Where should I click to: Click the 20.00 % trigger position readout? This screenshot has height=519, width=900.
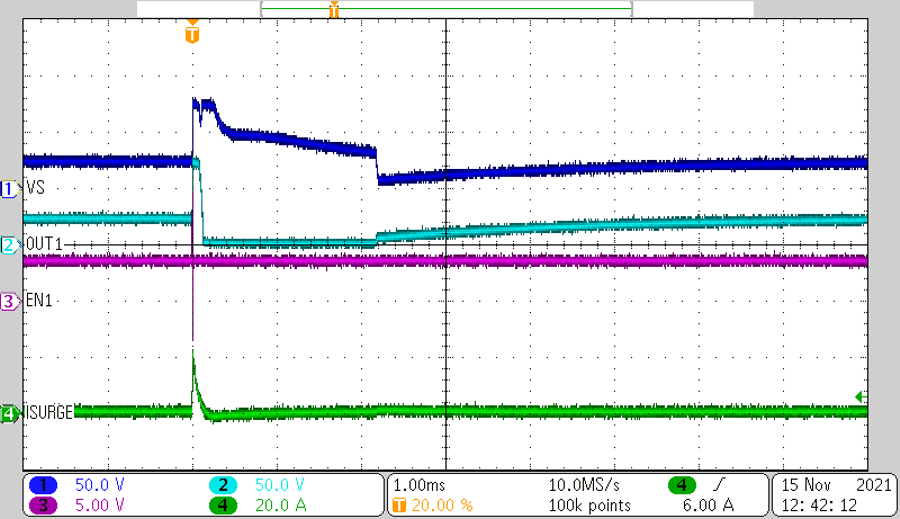(x=442, y=505)
